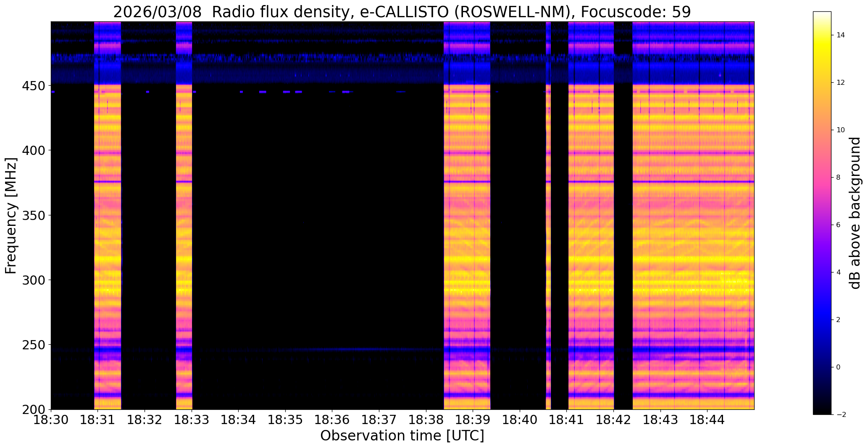Click the 'Observation time [UTC]' x-axis label
868x448 pixels.
pyautogui.click(x=402, y=436)
